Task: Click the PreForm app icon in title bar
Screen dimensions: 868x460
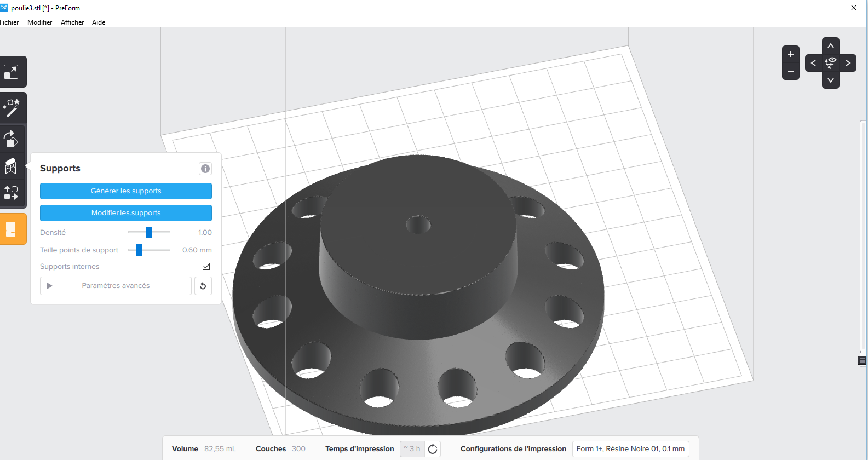Action: (4, 8)
